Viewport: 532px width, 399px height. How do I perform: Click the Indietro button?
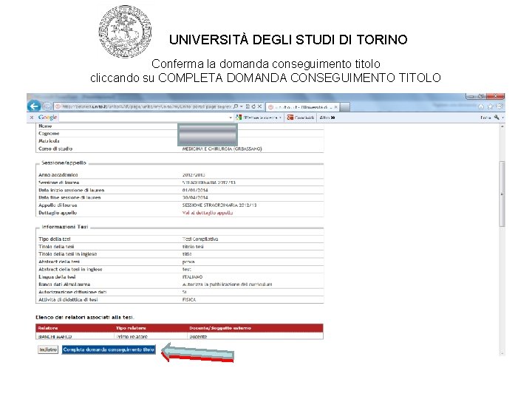[x=48, y=349]
